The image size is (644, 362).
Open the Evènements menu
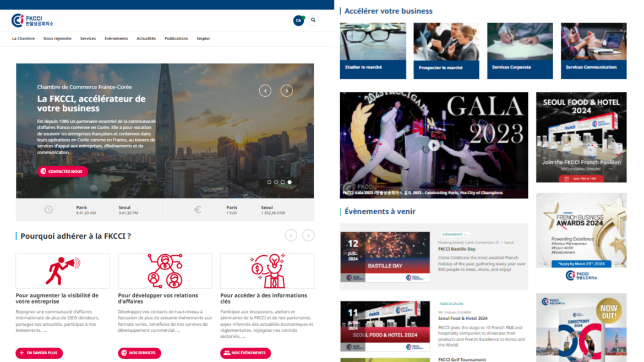[116, 39]
